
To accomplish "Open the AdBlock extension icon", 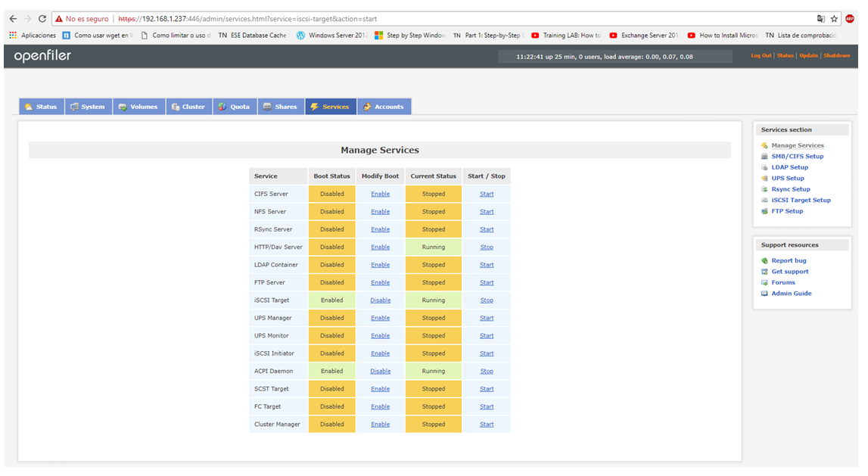I will click(x=850, y=19).
